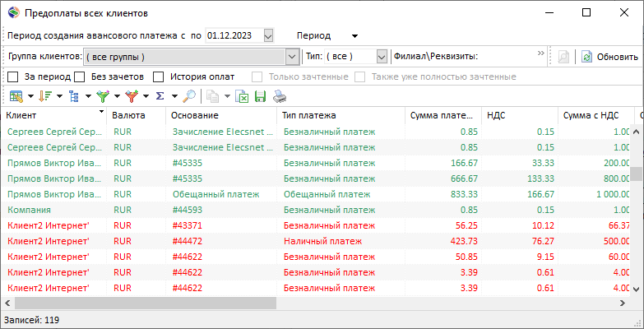This screenshot has height=329, width=644.
Task: Open the date 01.12.2023 dropdown arrow
Action: pos(268,35)
